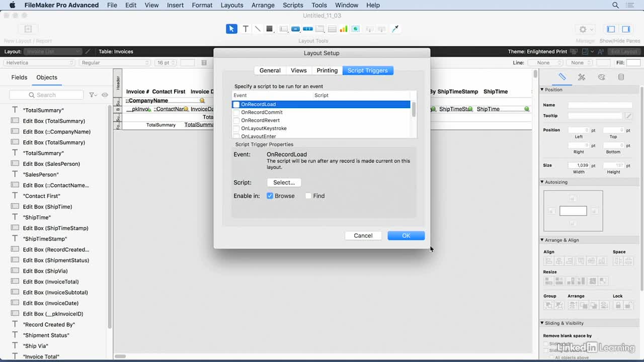The width and height of the screenshot is (644, 362).
Task: Select the Format Painter tool
Action: [395, 29]
